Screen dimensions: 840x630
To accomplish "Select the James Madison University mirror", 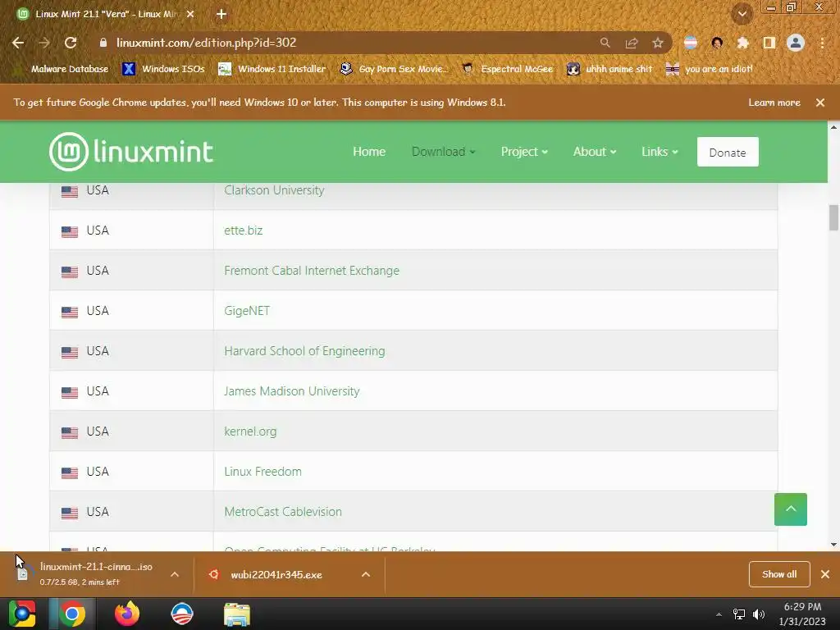I will coord(292,391).
